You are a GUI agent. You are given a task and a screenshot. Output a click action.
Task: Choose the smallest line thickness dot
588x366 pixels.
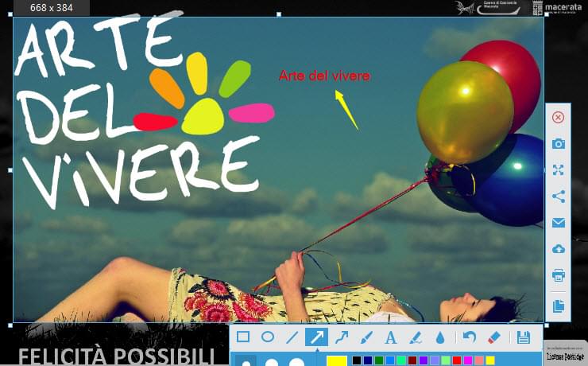(x=246, y=364)
